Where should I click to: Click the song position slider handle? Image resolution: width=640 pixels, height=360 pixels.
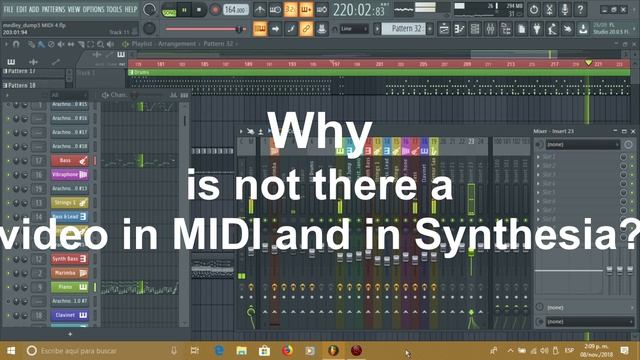click(239, 29)
